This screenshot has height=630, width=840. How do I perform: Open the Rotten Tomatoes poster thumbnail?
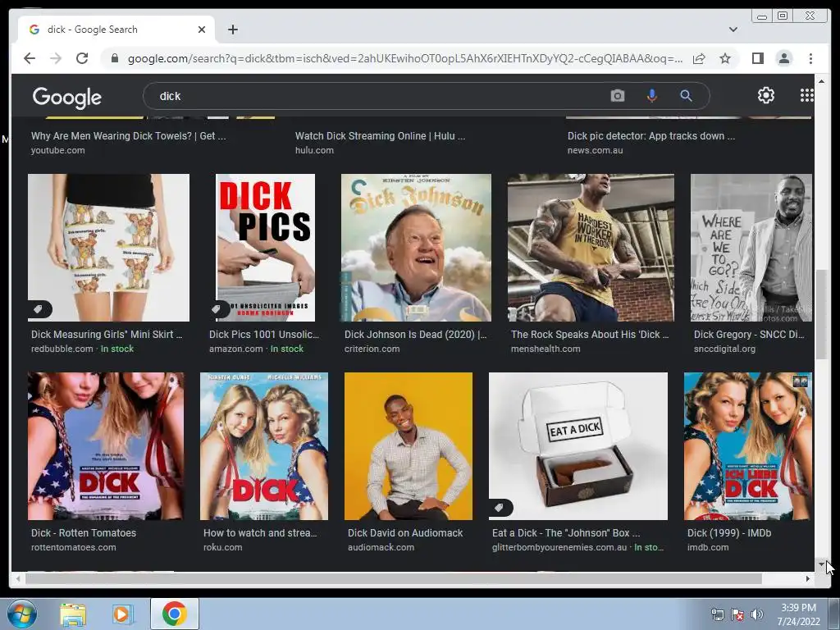point(106,446)
